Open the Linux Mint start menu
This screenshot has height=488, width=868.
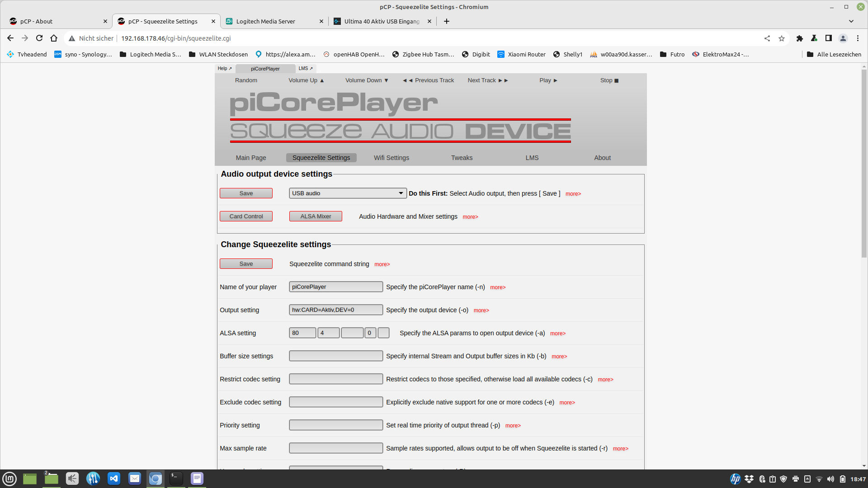[9, 479]
